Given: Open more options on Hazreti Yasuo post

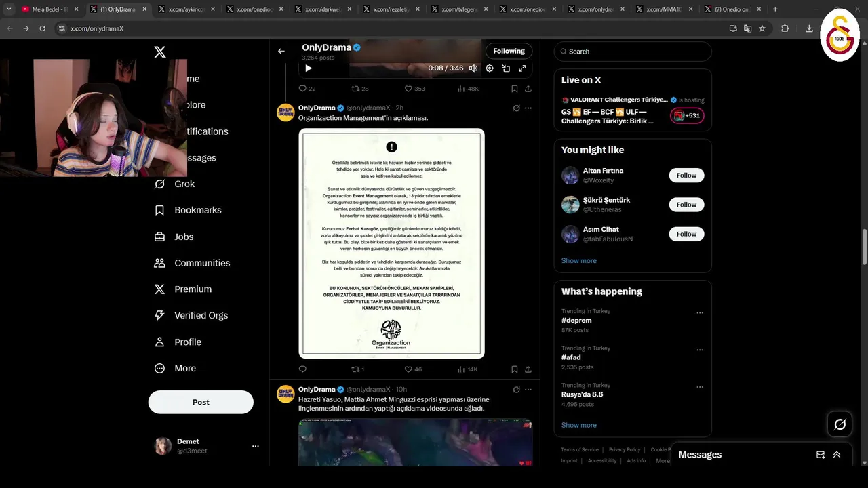Looking at the screenshot, I should [x=528, y=390].
